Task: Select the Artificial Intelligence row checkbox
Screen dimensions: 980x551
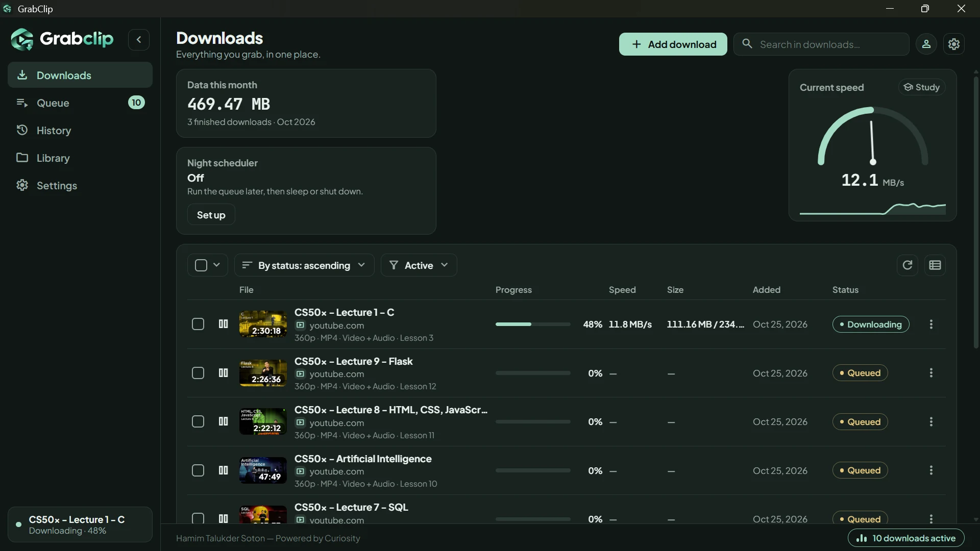Action: tap(198, 471)
